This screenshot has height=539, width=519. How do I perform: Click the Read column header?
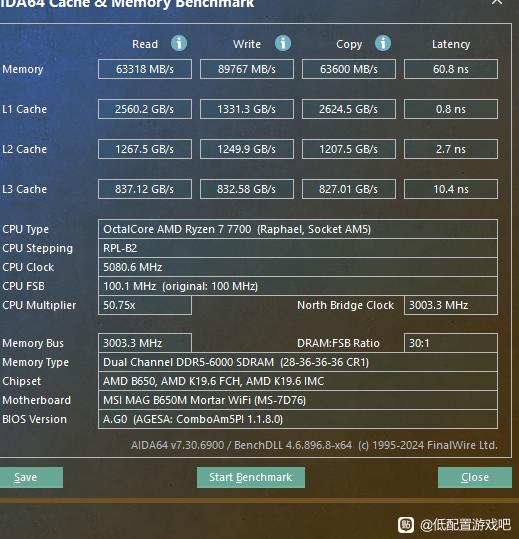[x=145, y=44]
